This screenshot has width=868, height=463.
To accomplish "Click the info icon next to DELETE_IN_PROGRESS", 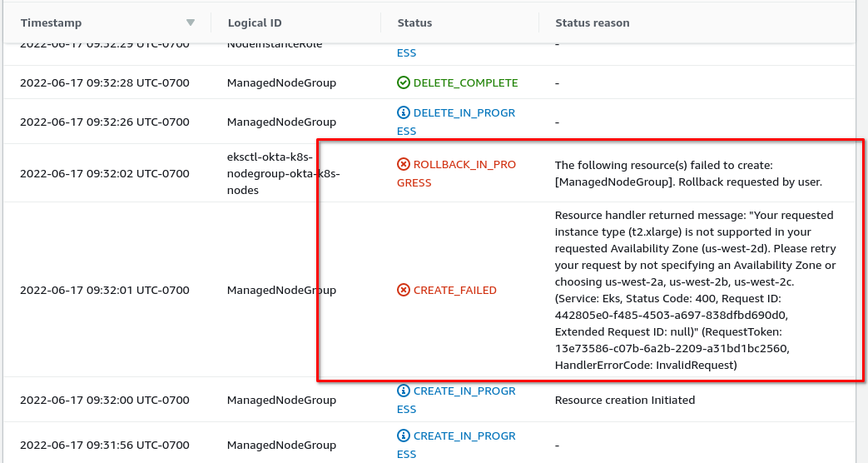I will 404,113.
